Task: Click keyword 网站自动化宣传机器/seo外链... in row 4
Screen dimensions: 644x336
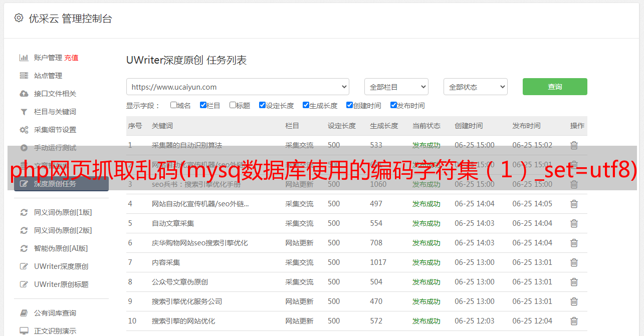Action: pos(200,204)
